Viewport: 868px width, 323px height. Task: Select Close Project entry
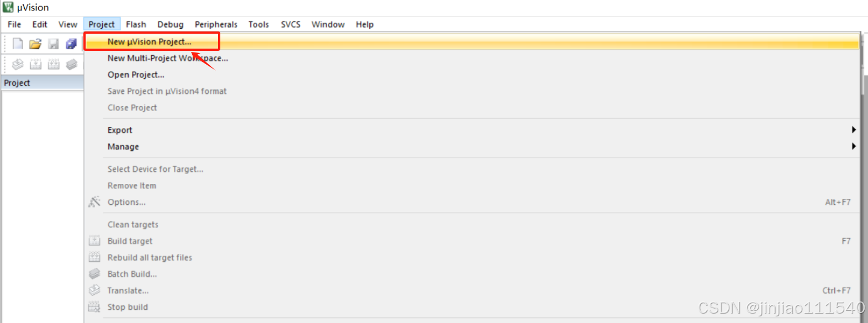pyautogui.click(x=472, y=108)
